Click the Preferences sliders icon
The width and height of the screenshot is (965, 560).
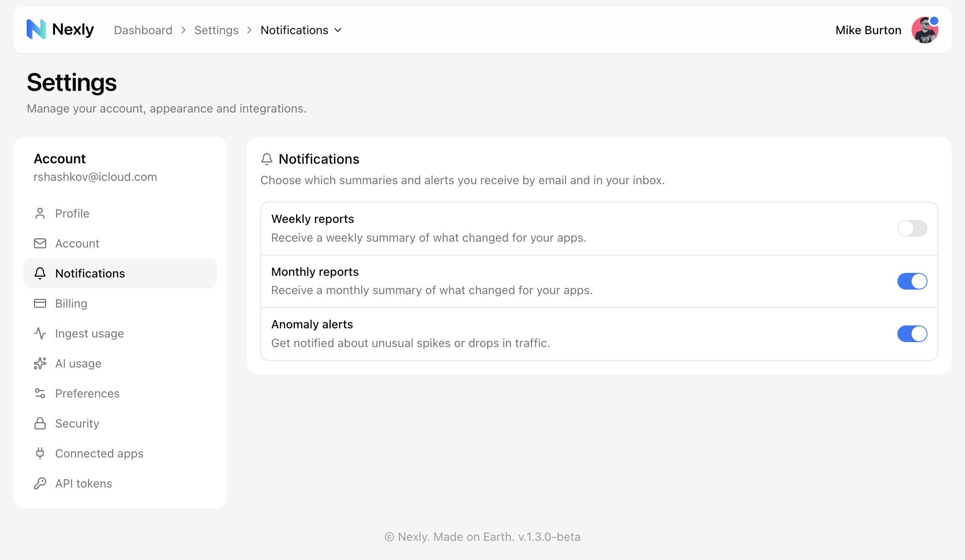coord(40,393)
